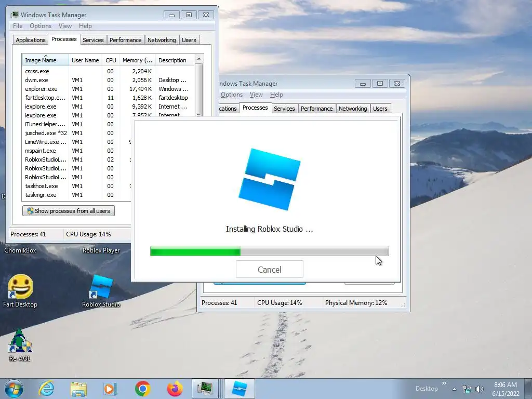Click the volume speaker tray icon
532x399 pixels.
(480, 389)
